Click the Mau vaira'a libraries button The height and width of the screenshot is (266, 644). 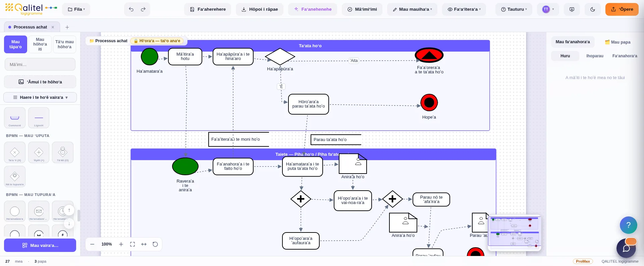[x=40, y=245]
